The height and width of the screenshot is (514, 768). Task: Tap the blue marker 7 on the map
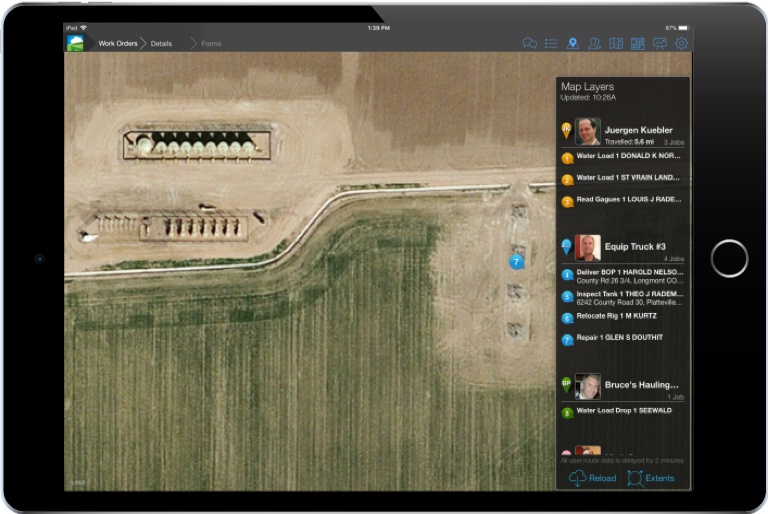click(516, 262)
